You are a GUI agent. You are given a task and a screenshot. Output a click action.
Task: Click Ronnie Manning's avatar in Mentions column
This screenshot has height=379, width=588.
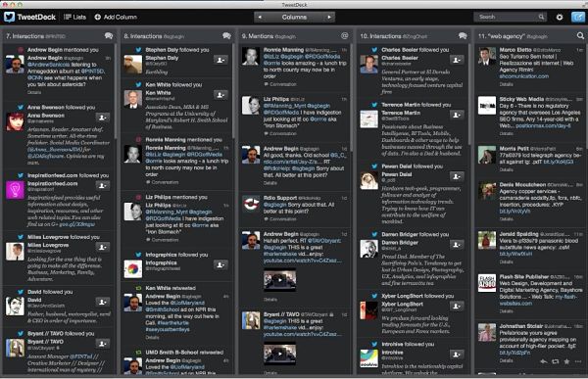251,56
